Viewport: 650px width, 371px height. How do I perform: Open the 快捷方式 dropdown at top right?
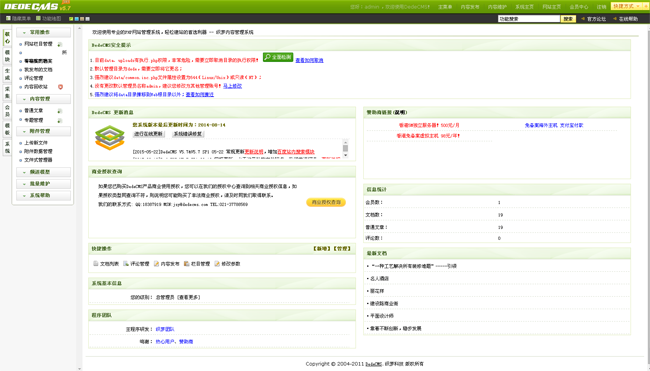tap(626, 6)
